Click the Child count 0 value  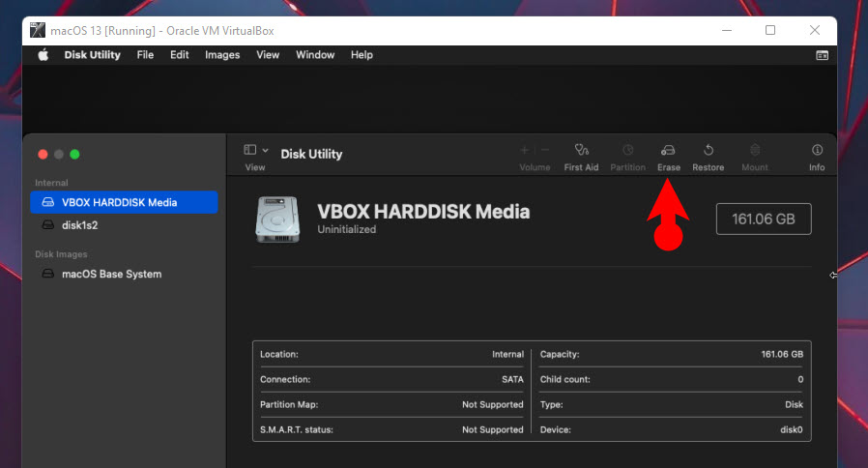pyautogui.click(x=800, y=379)
